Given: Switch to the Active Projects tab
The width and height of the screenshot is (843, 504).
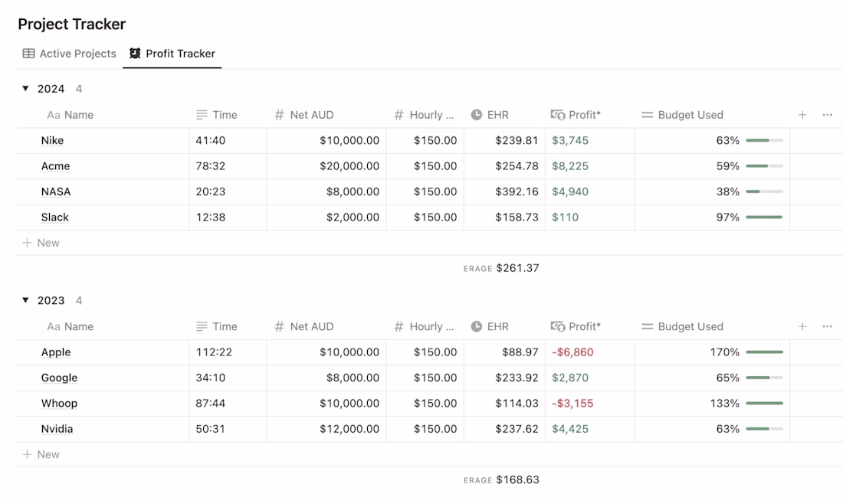Looking at the screenshot, I should click(70, 54).
